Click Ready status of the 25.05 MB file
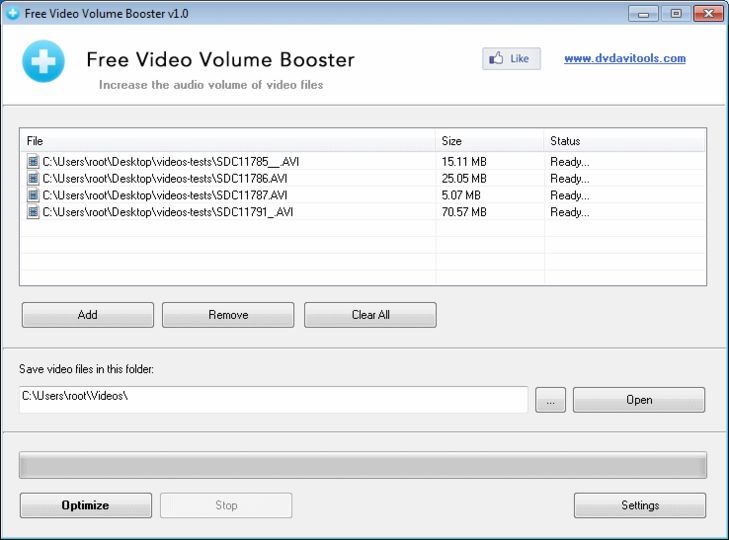This screenshot has height=540, width=729. coord(570,179)
